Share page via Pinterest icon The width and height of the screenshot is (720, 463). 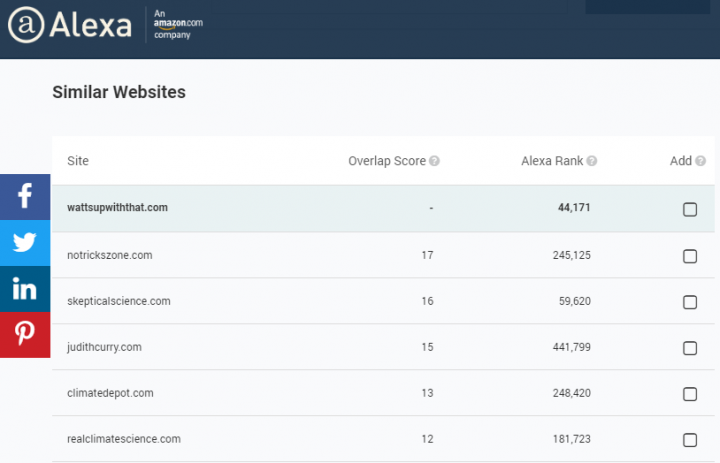pos(25,335)
